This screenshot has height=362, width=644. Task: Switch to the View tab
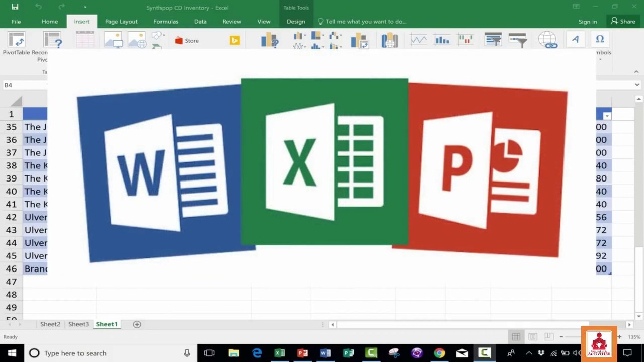(x=264, y=22)
